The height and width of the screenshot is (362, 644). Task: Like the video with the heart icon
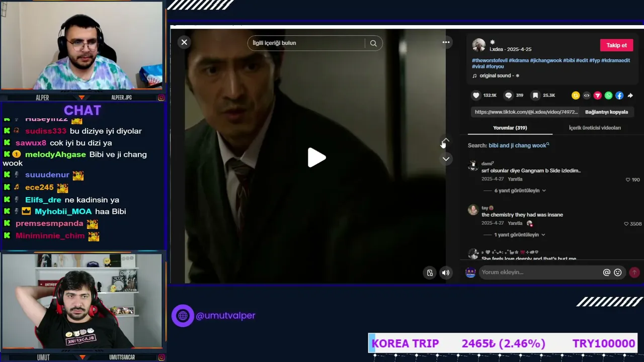[x=476, y=95]
